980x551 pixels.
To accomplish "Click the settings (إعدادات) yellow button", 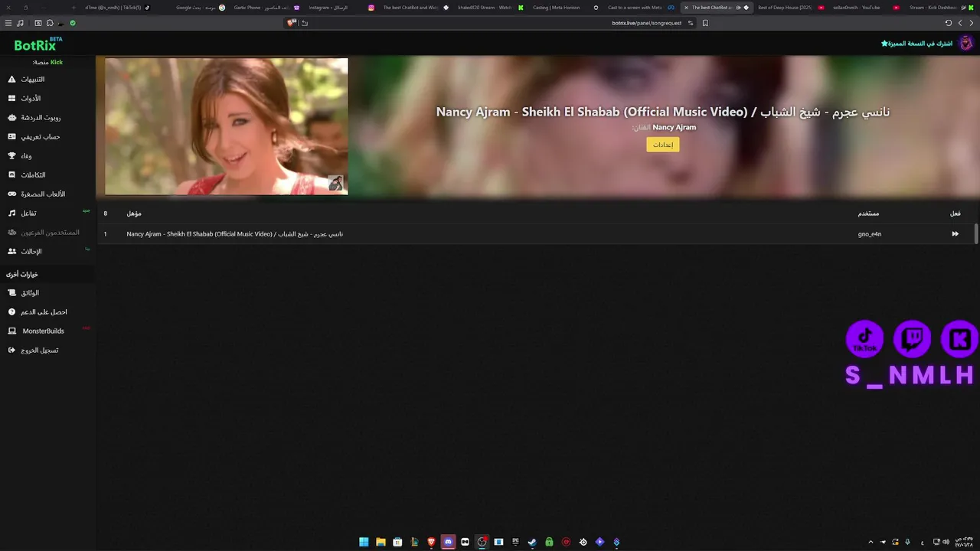I will [x=663, y=145].
